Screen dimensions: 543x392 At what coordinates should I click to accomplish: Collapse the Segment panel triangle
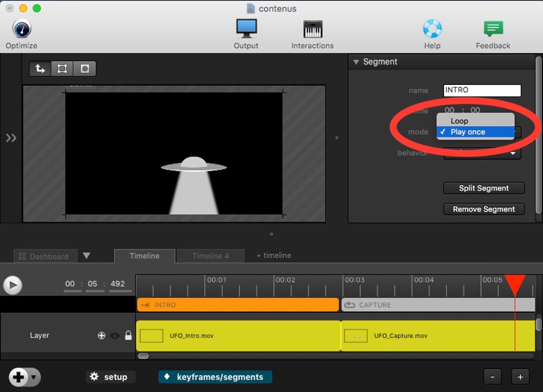point(356,62)
